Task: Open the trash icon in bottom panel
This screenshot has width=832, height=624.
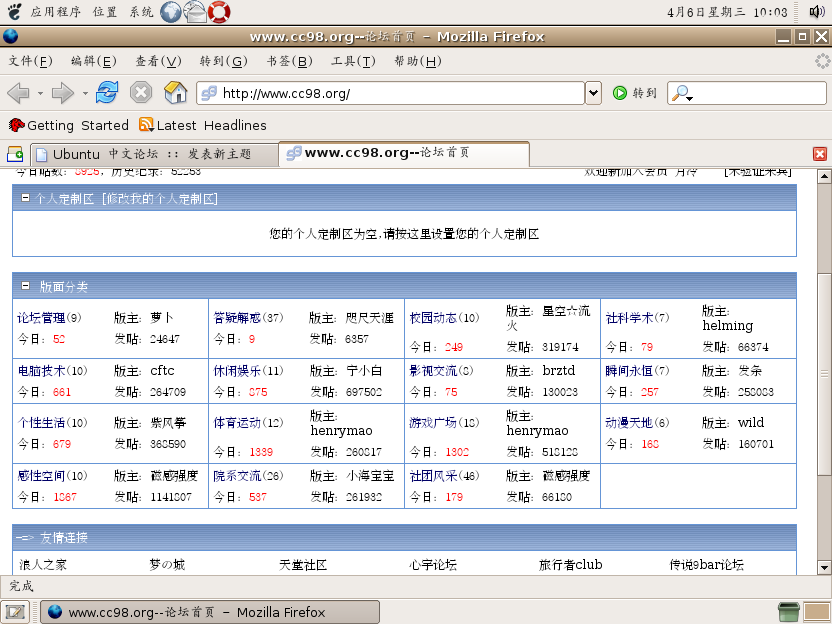Action: pos(788,612)
